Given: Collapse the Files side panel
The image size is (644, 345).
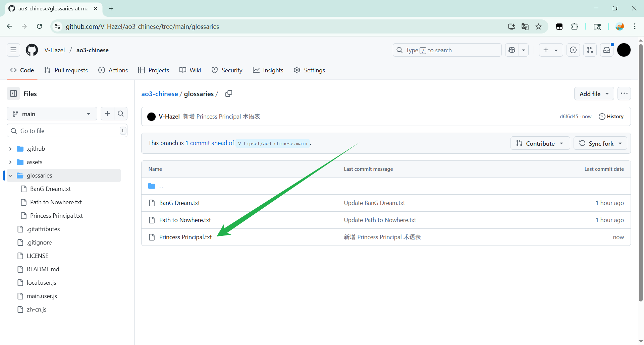Looking at the screenshot, I should (x=13, y=94).
